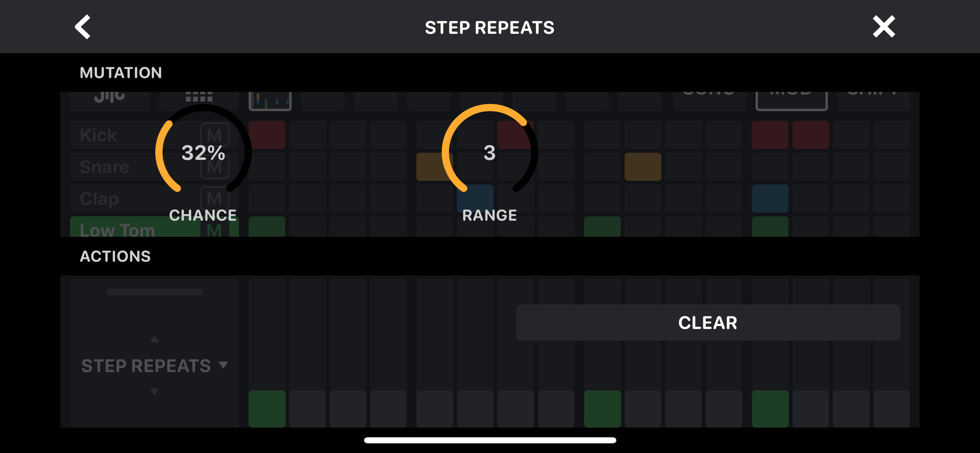Image resolution: width=980 pixels, height=453 pixels.
Task: Select the Kick track label
Action: [x=99, y=135]
